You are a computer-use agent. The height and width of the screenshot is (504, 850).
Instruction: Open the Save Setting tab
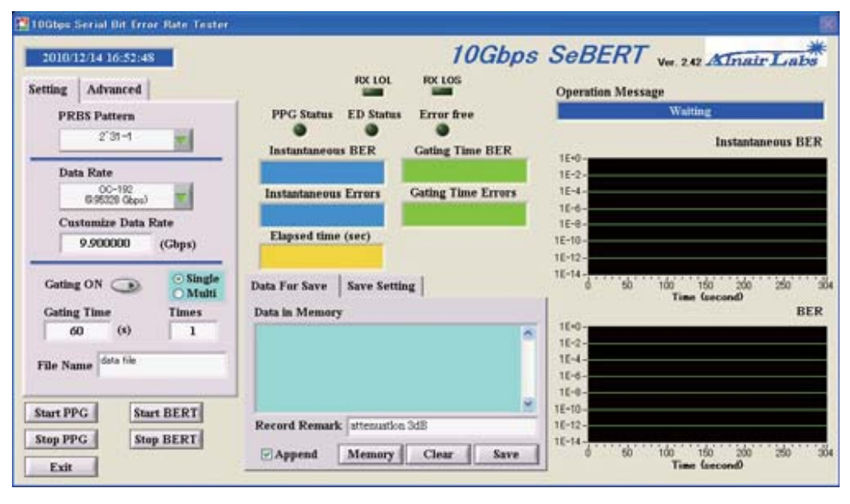click(x=381, y=285)
